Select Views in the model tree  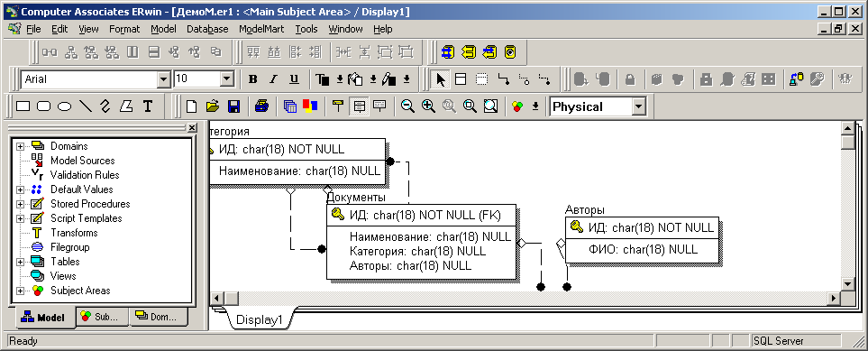click(63, 276)
